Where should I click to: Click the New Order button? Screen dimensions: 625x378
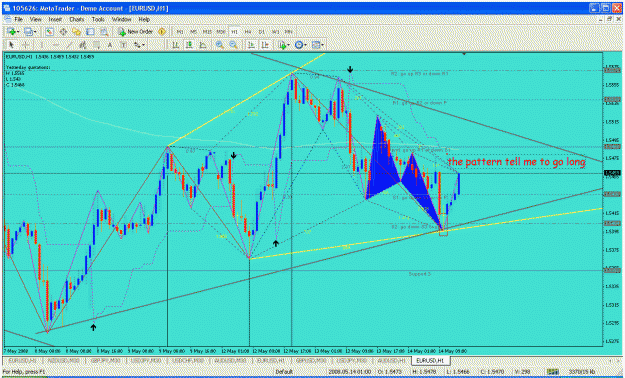point(135,32)
